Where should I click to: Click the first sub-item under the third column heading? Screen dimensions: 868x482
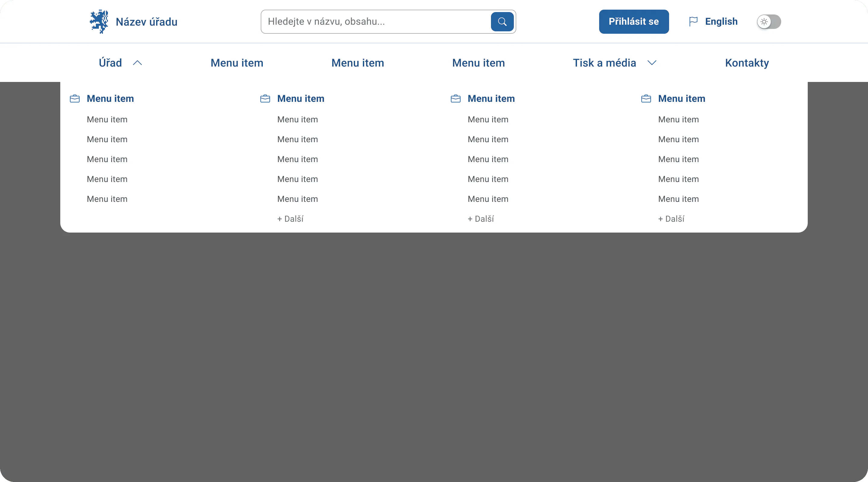tap(488, 120)
